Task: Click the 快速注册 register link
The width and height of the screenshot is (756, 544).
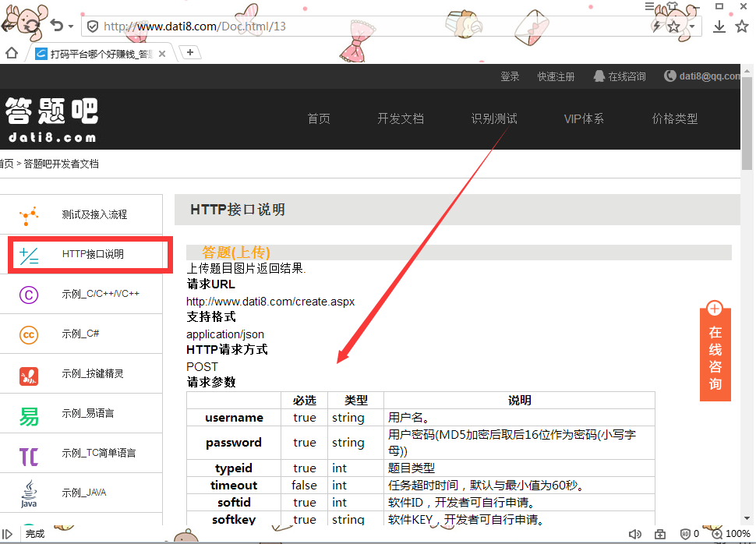Action: pos(556,76)
